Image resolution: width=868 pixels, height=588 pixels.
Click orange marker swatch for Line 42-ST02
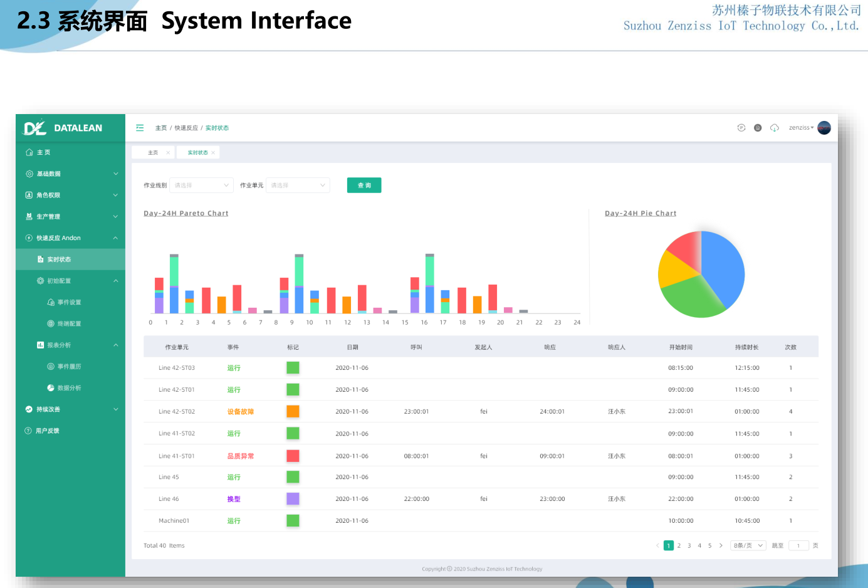pos(293,411)
